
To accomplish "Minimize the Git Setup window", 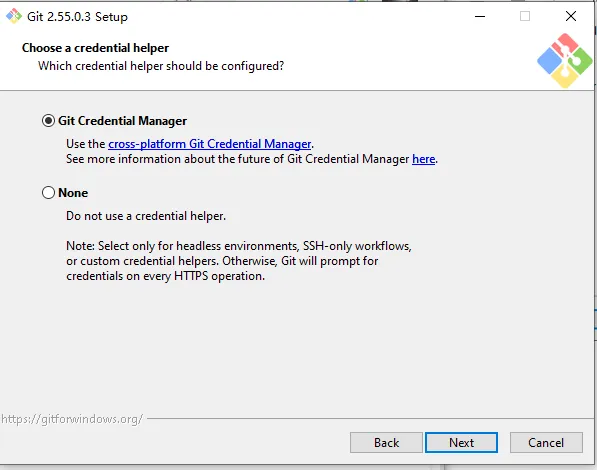I will (x=480, y=16).
